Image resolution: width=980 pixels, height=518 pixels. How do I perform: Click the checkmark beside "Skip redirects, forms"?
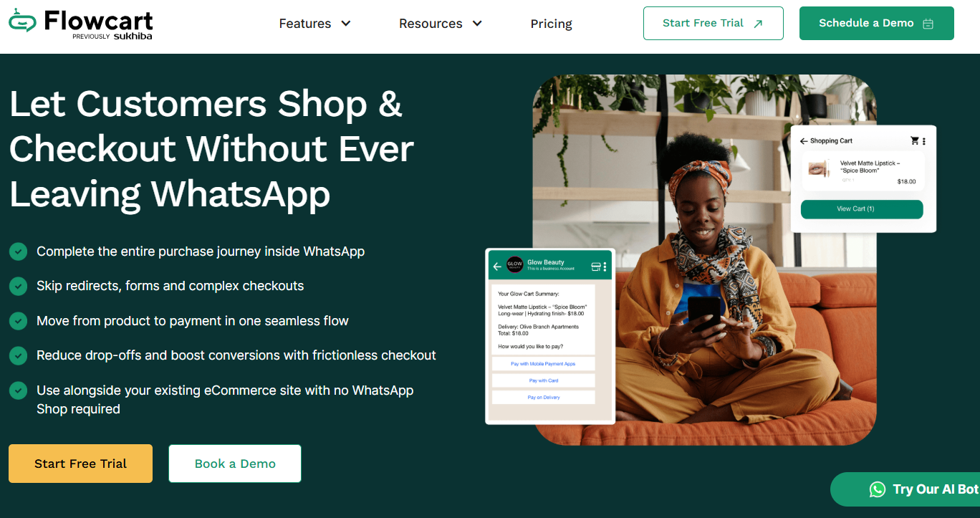[19, 286]
